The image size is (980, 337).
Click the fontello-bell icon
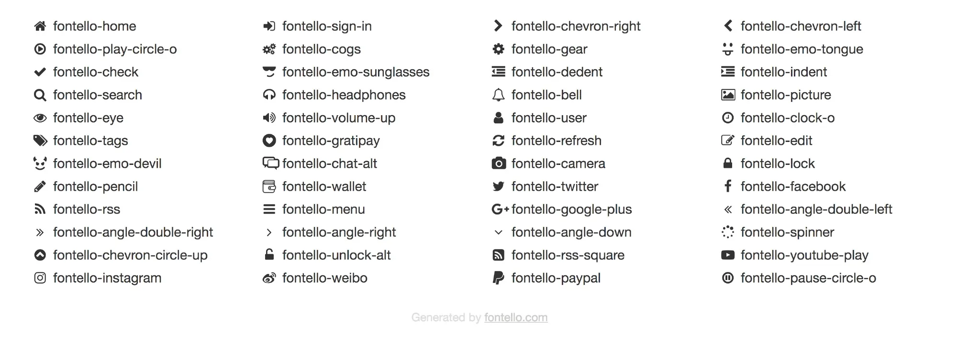499,95
